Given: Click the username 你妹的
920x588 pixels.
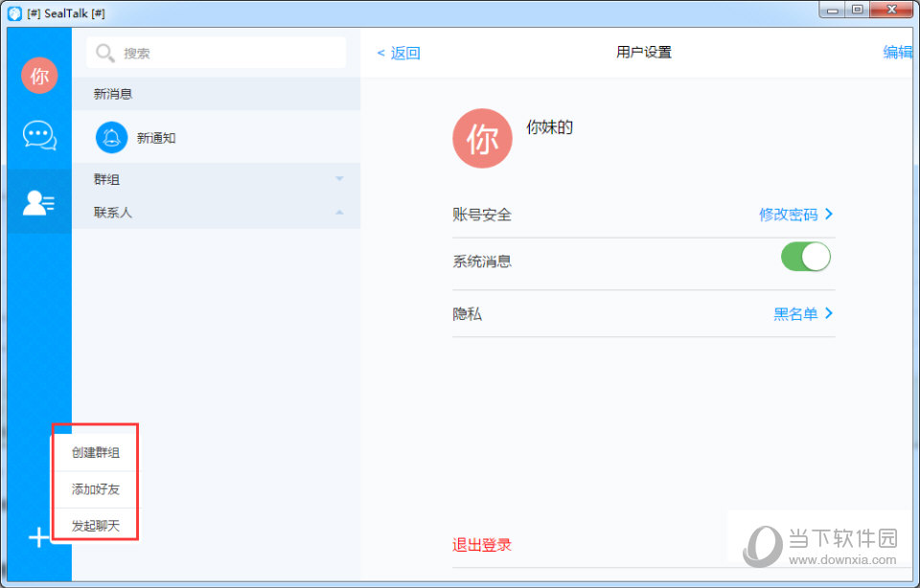Looking at the screenshot, I should [x=549, y=127].
